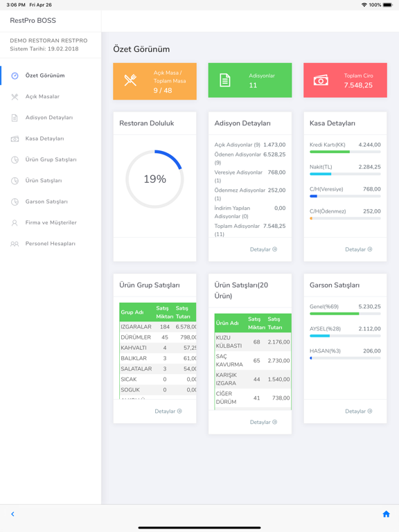Open Firma ve Müşteriler sidebar entry
The width and height of the screenshot is (399, 532).
tap(51, 223)
